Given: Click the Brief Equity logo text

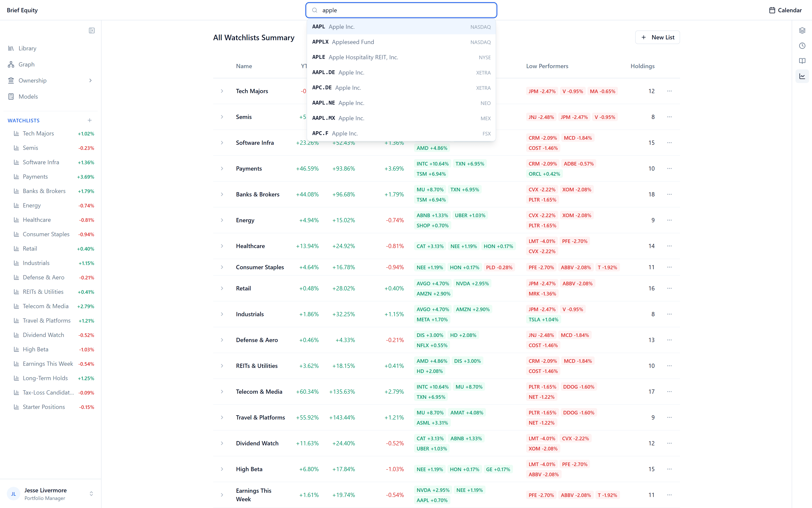Looking at the screenshot, I should pyautogui.click(x=22, y=10).
